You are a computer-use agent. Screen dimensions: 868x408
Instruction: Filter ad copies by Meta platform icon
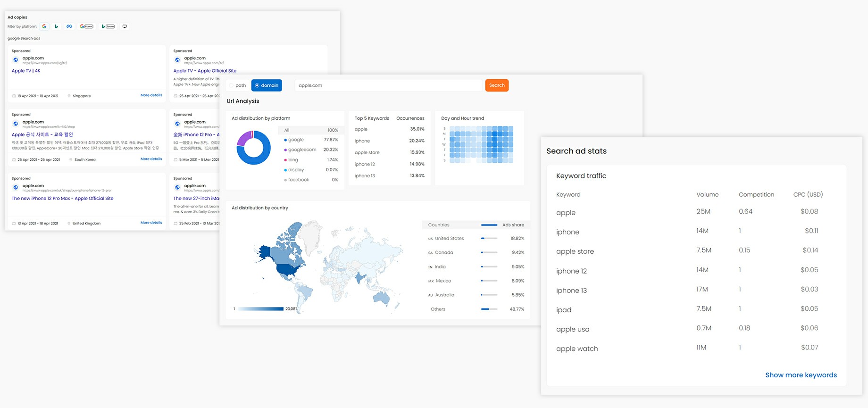tap(69, 26)
